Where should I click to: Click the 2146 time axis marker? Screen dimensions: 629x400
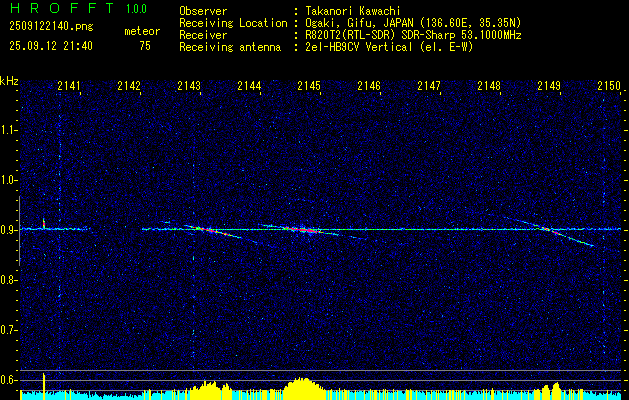(369, 86)
